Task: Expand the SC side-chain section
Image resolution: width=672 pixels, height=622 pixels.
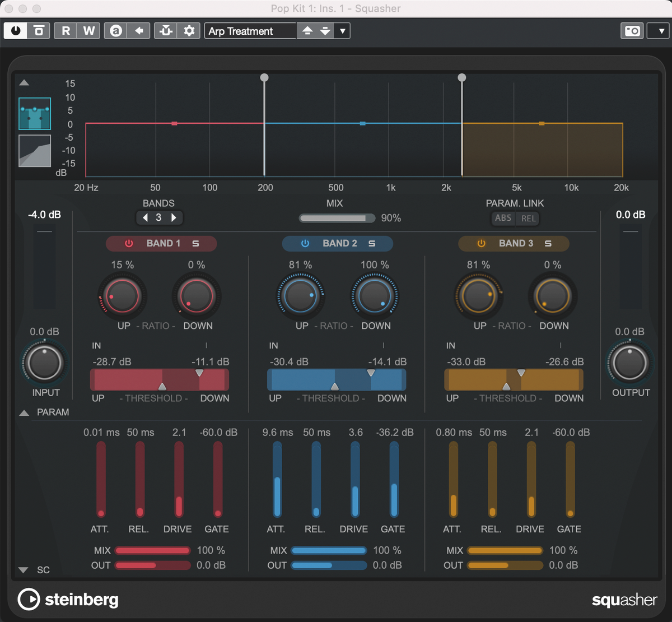Action: point(23,570)
